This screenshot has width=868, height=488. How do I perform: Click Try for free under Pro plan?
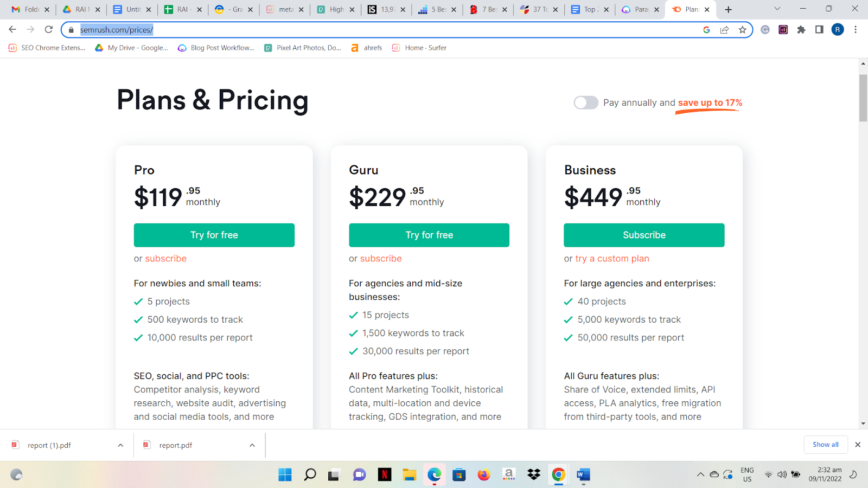(x=214, y=235)
